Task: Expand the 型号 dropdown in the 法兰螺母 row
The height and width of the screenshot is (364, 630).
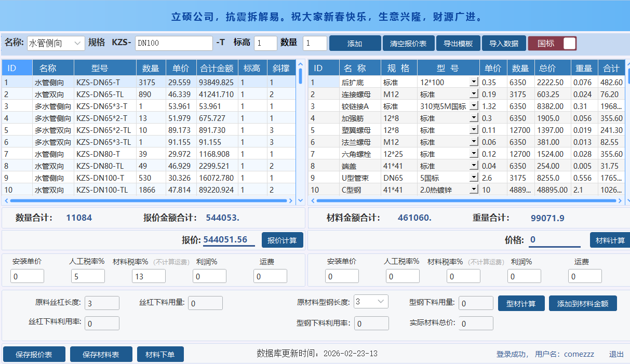Action: click(473, 142)
